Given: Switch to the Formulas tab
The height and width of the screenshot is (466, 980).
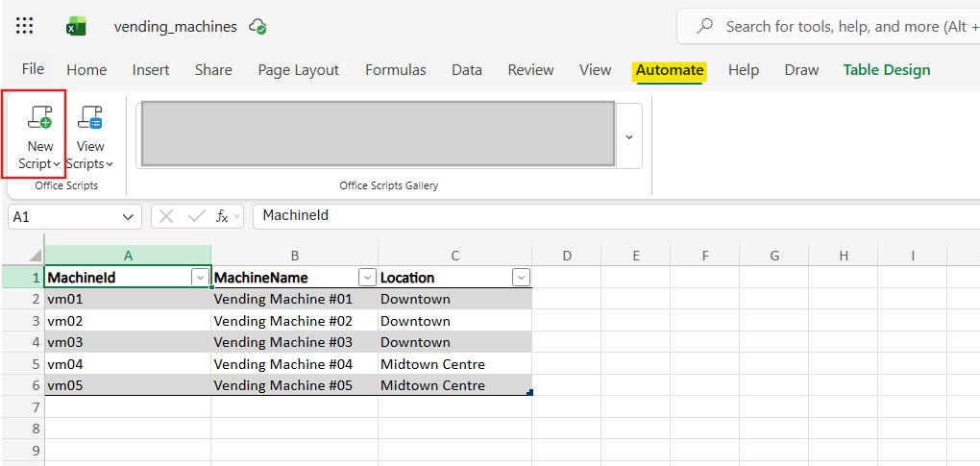Looking at the screenshot, I should pyautogui.click(x=396, y=70).
